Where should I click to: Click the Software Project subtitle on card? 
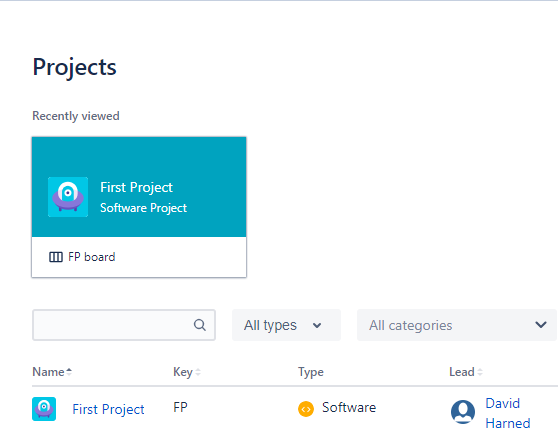143,208
